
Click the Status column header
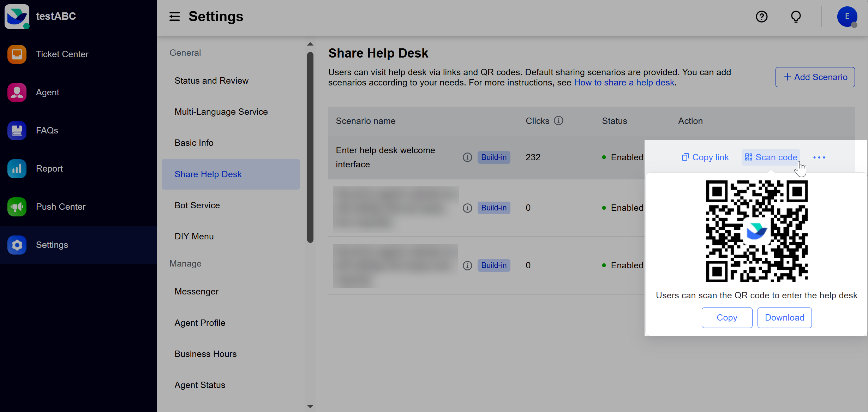click(615, 121)
